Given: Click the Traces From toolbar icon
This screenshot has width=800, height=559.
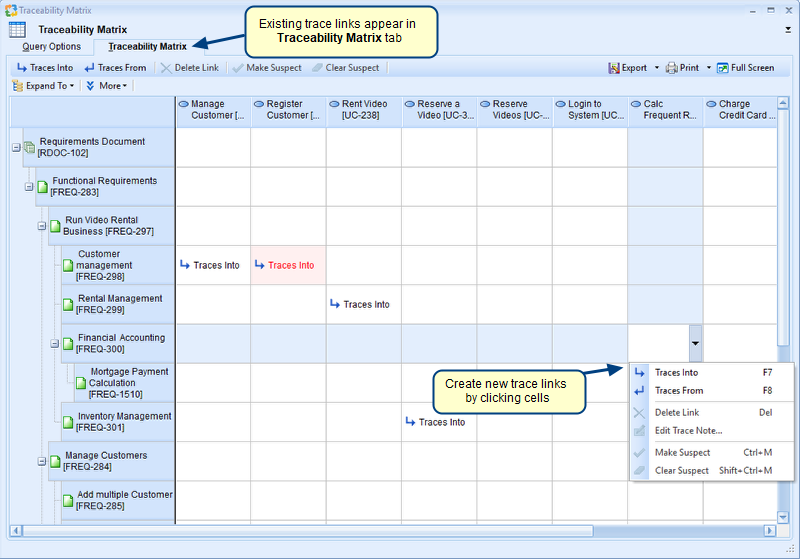Looking at the screenshot, I should pos(90,68).
